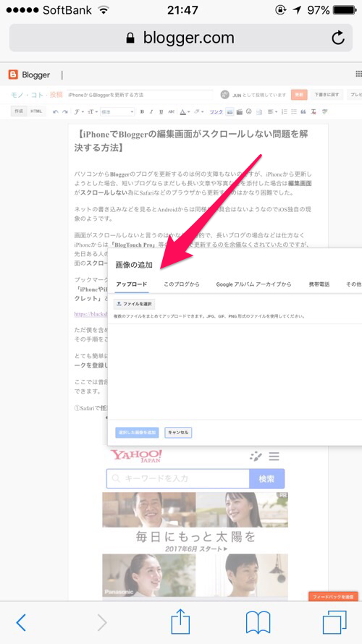The height and width of the screenshot is (644, 362).
Task: Click the blockquote quote icon
Action: click(303, 111)
